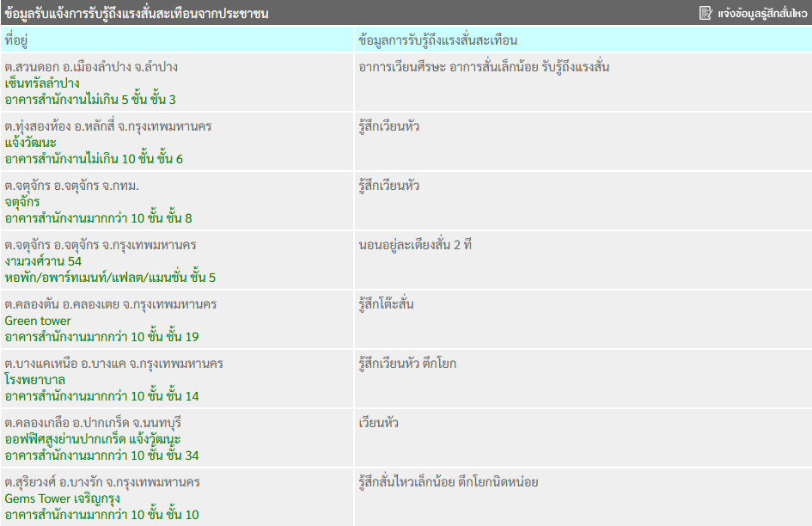Click the panel title ข้อมูลรับแจ้งการรับรู้ถึงแรงสั่นสะเทือนจากประชาชน
The image size is (812, 526).
click(x=137, y=14)
